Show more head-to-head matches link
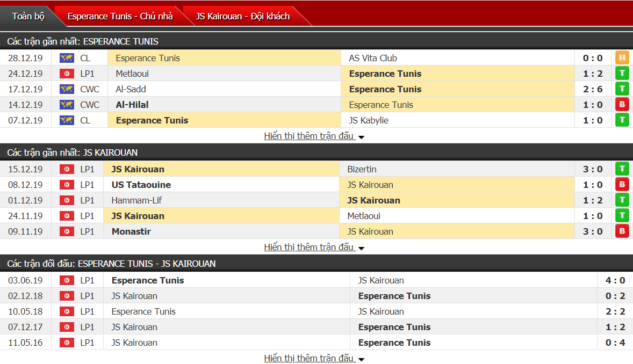 coord(309,358)
